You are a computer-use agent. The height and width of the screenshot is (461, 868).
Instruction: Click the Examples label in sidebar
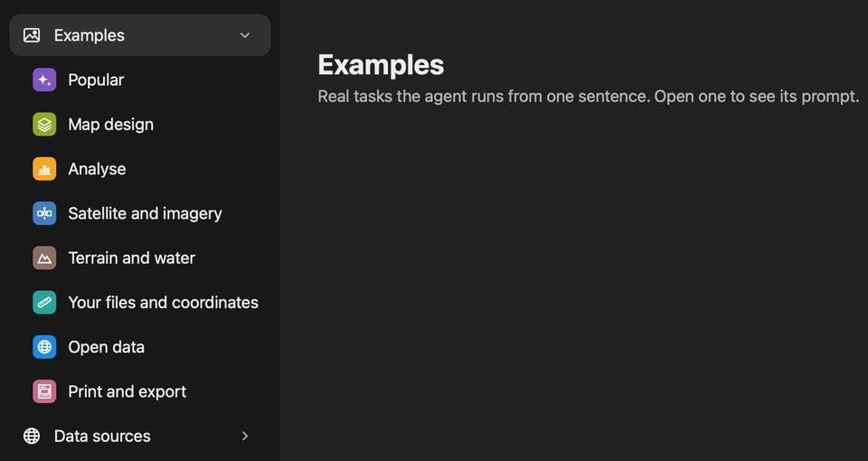point(90,35)
